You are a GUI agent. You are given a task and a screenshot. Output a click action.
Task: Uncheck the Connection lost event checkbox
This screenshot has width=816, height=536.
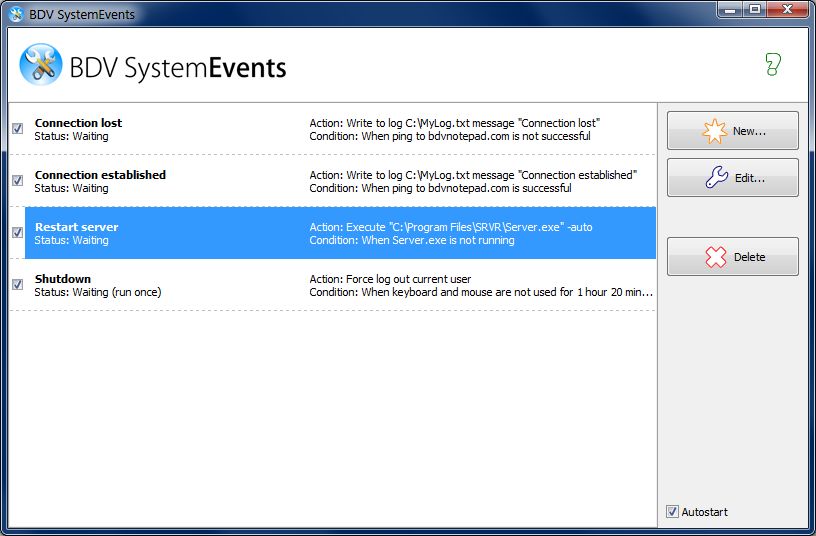coord(18,128)
